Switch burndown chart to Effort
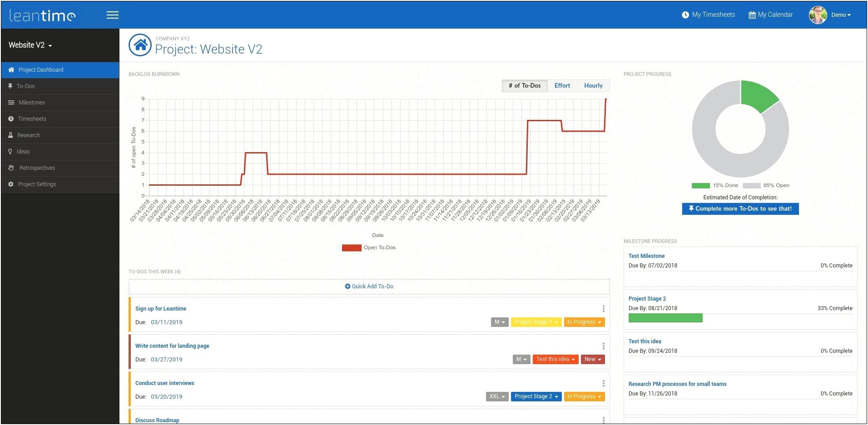The width and height of the screenshot is (868, 425). pos(562,86)
